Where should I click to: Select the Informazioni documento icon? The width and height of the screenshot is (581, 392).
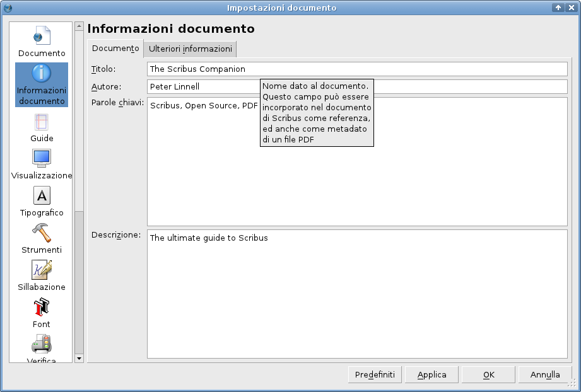point(41,84)
